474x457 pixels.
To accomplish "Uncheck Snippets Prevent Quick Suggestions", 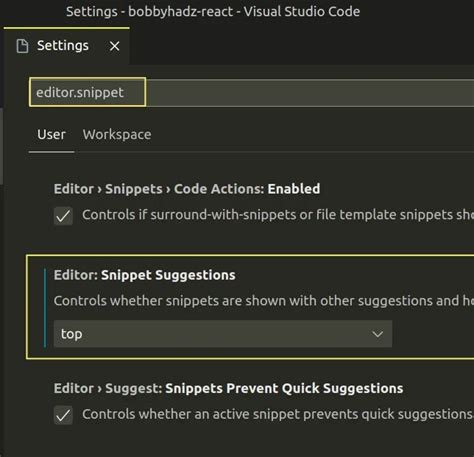I will click(x=63, y=415).
